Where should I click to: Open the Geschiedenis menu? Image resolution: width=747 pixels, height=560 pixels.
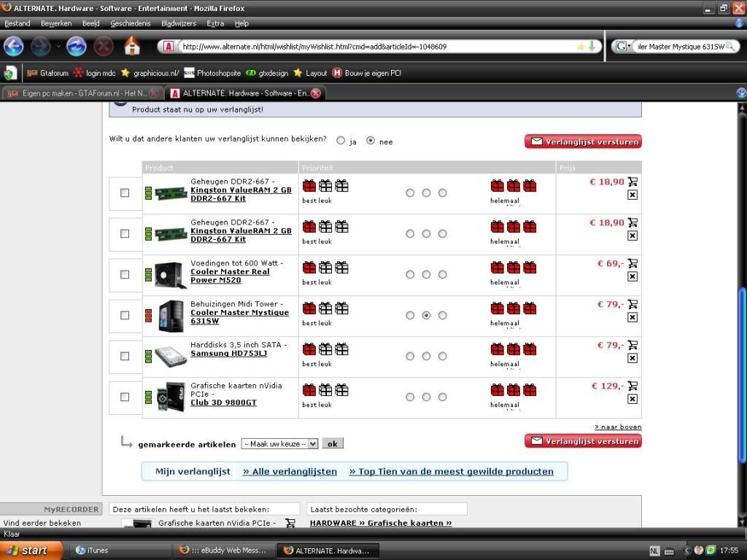point(130,23)
